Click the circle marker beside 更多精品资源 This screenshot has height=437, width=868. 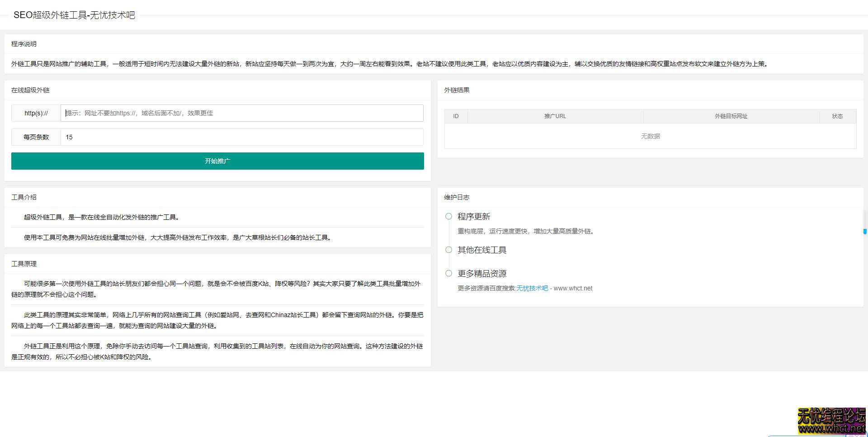click(x=448, y=273)
